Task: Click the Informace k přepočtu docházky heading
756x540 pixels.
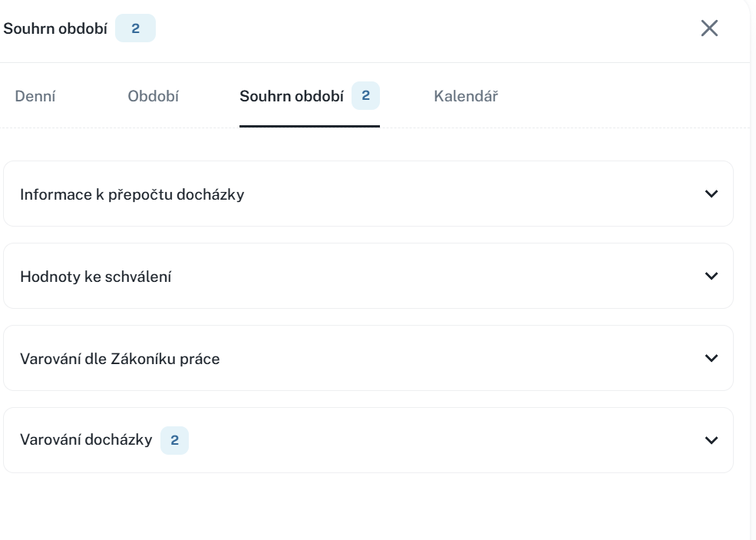Action: click(x=132, y=194)
